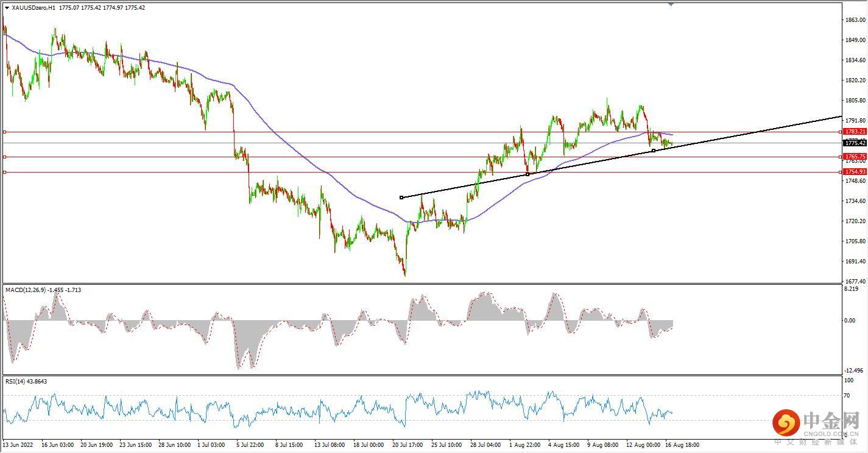Click the MACD scale value -12.496
The width and height of the screenshot is (868, 453).
[x=855, y=370]
